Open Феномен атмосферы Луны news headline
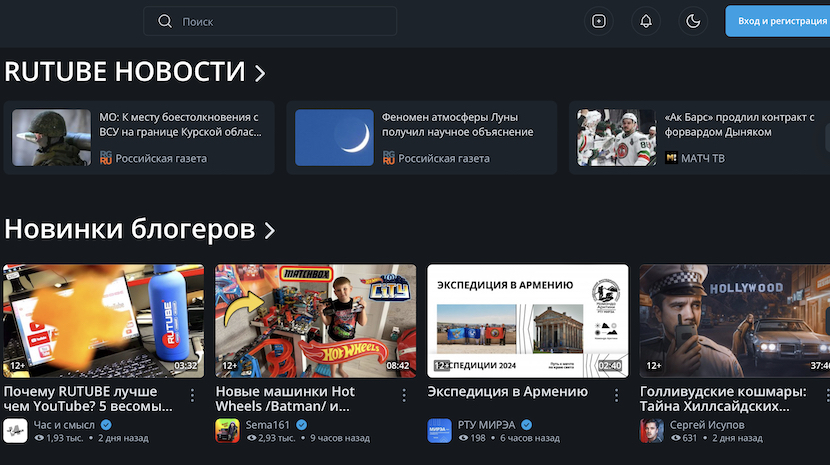This screenshot has height=465, width=830. click(458, 124)
